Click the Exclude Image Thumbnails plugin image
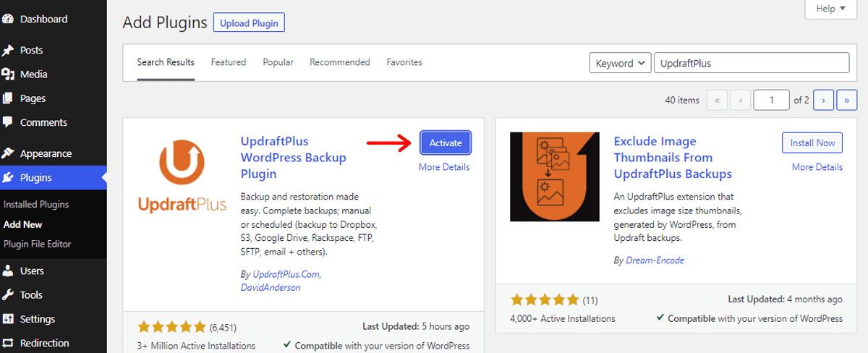868x353 pixels. tap(555, 176)
